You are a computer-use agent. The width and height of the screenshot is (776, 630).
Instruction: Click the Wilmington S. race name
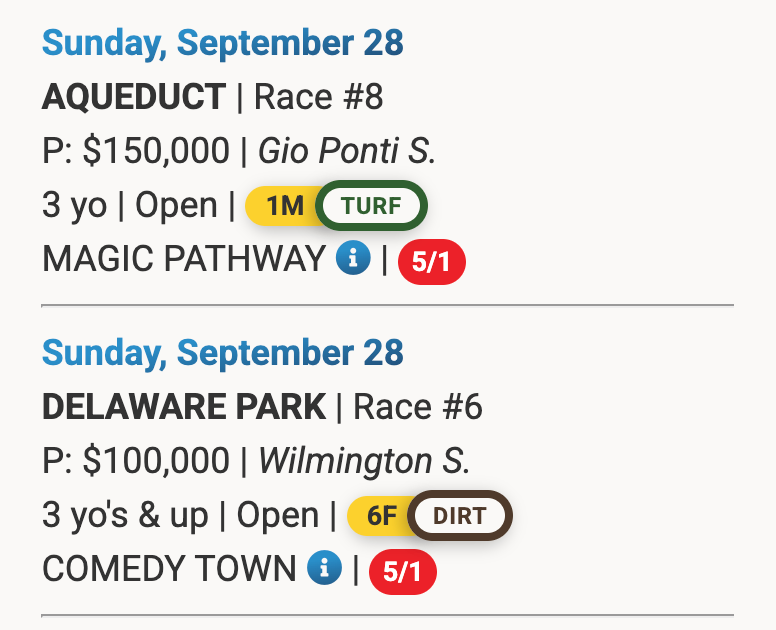pyautogui.click(x=364, y=461)
